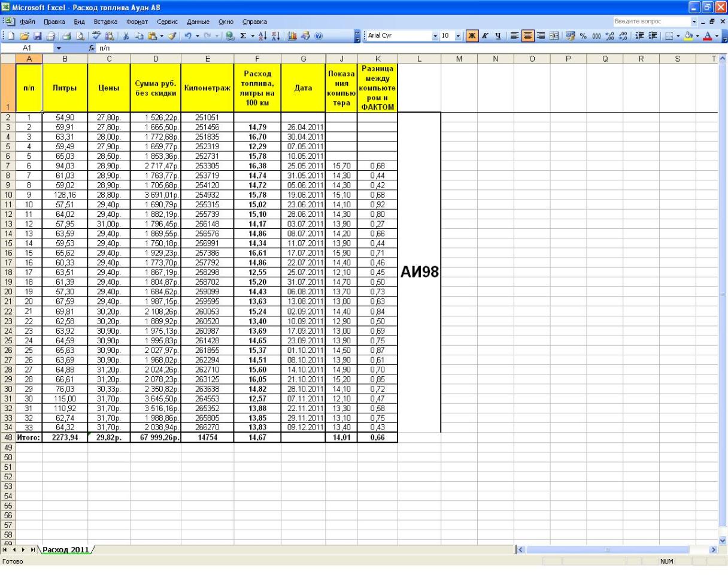Screen dimensions: 728x583
Task: Open the Формат menu
Action: click(x=136, y=22)
